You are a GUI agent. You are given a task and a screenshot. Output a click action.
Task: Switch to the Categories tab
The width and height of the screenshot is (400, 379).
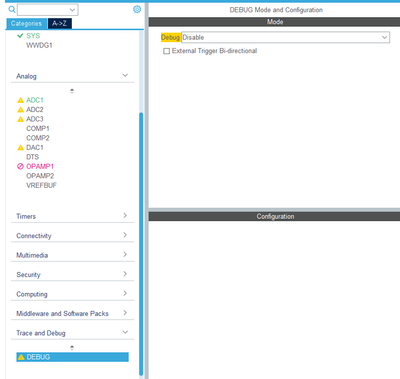tap(26, 23)
